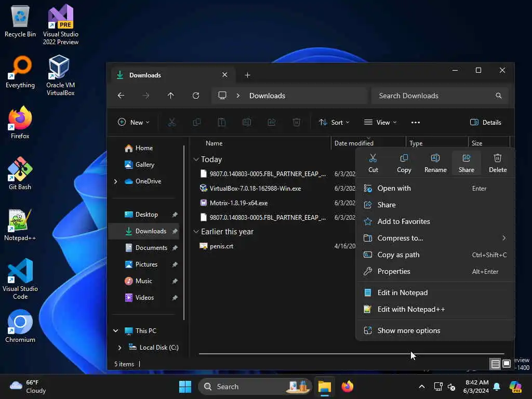
Task: Unpin Documents using its pin icon
Action: [175, 248]
